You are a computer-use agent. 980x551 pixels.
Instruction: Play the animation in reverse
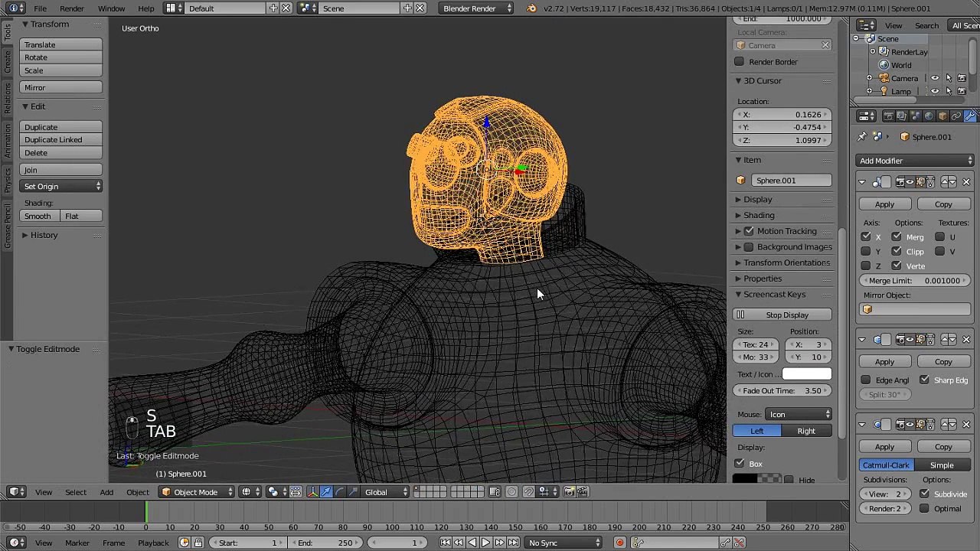(472, 543)
